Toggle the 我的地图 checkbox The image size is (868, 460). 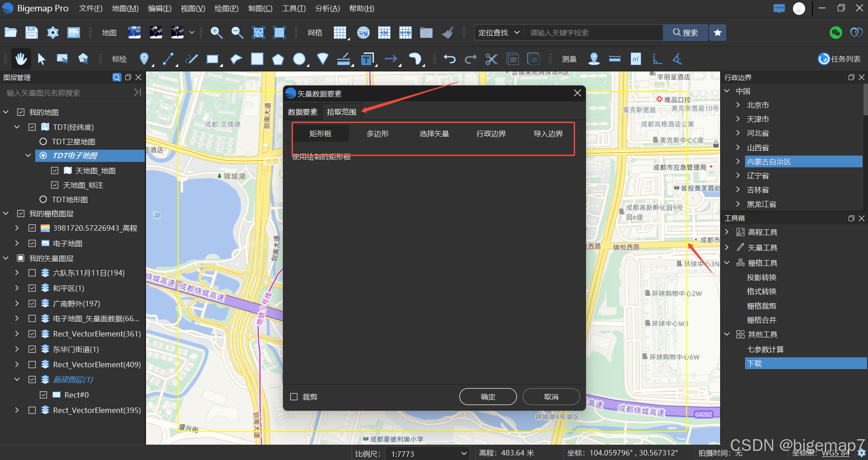click(21, 112)
